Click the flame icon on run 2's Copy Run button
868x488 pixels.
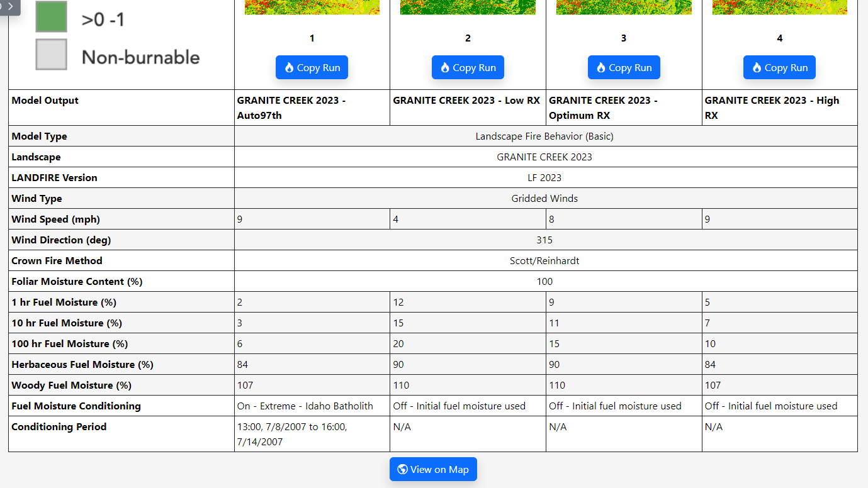447,67
